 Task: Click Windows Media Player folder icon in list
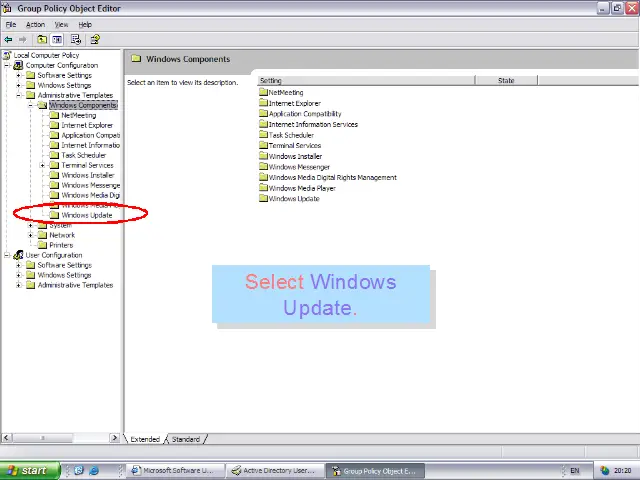click(264, 188)
